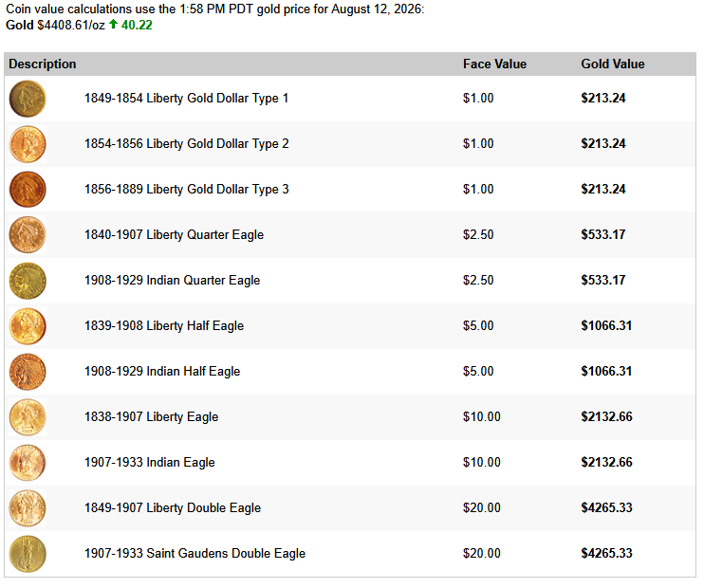
Task: Click the Face Value column header
Action: (x=494, y=64)
